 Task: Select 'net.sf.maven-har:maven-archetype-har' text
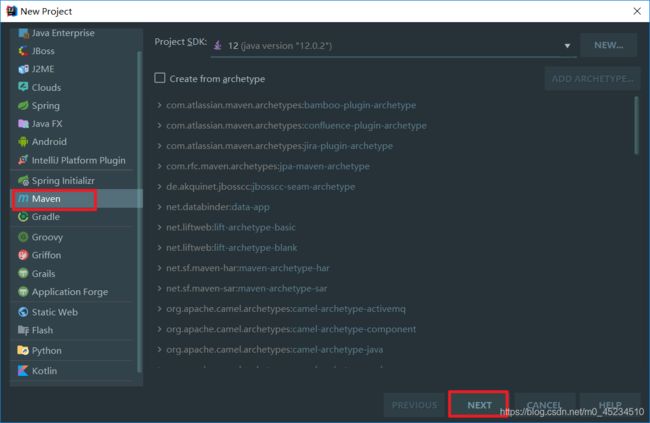tap(248, 268)
